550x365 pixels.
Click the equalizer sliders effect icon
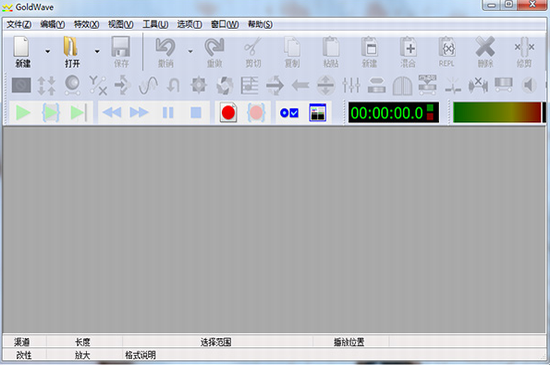point(351,85)
